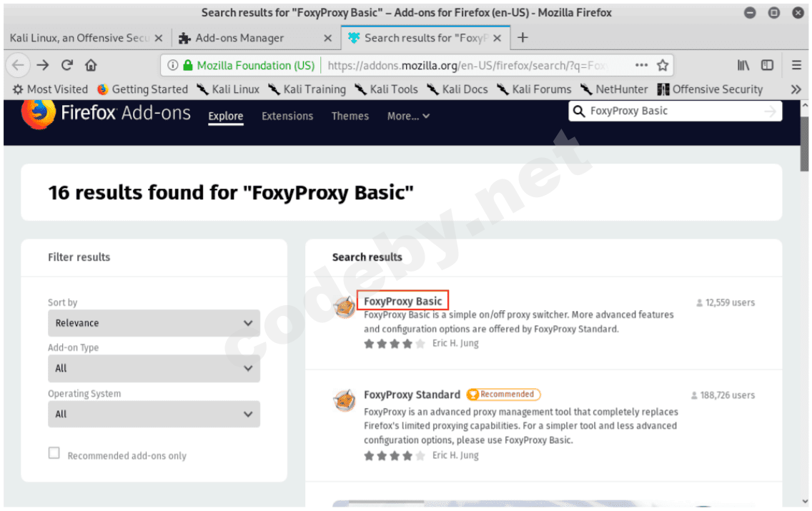Open the Sort by Relevance dropdown

pyautogui.click(x=154, y=323)
